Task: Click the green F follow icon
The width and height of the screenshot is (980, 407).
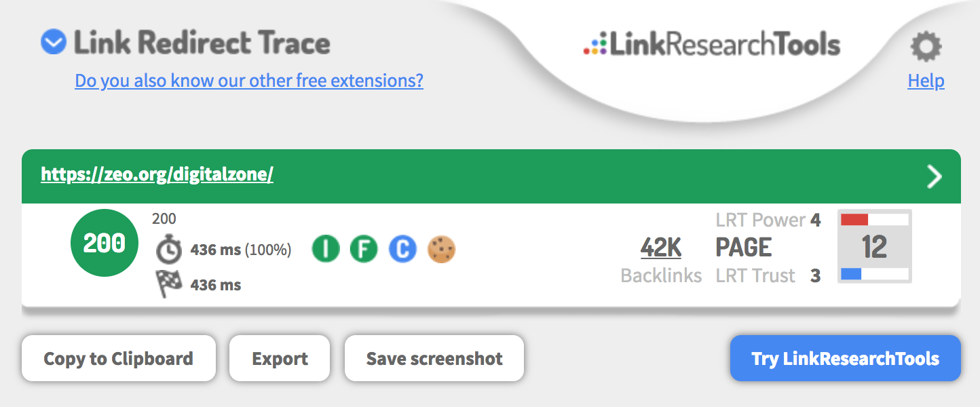Action: 364,250
